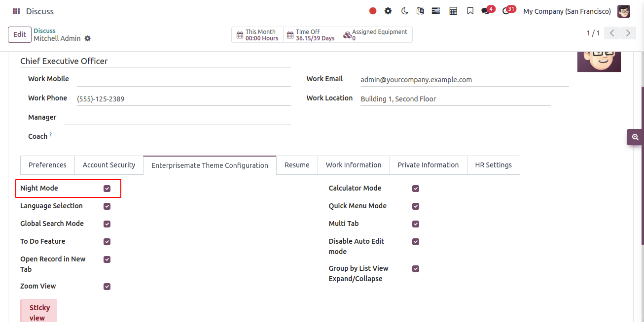Click the red record indicator icon
The height and width of the screenshot is (322, 644).
(373, 11)
